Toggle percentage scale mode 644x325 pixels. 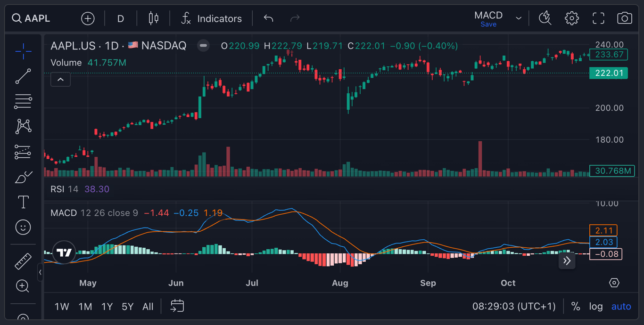pos(576,307)
